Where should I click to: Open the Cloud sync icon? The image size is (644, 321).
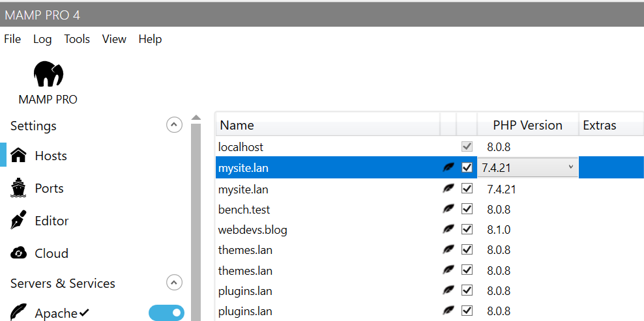(18, 253)
